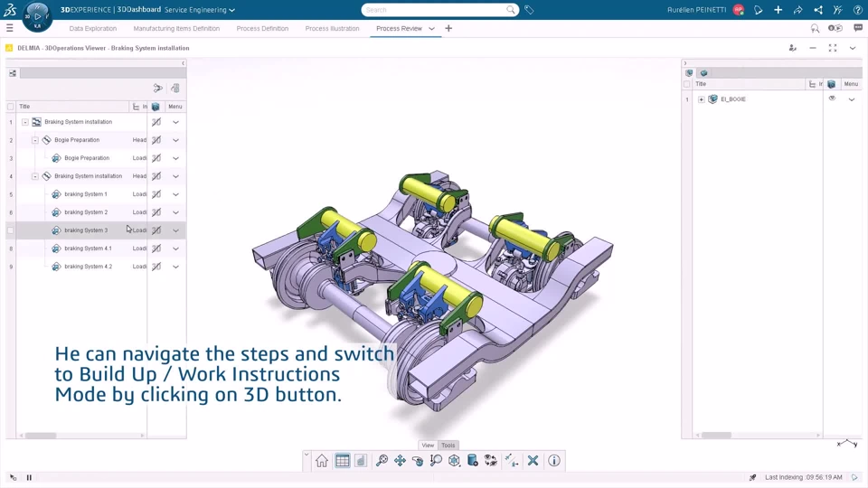Open the information icon in the toolbar
Screen dimensions: 868x488
554,460
